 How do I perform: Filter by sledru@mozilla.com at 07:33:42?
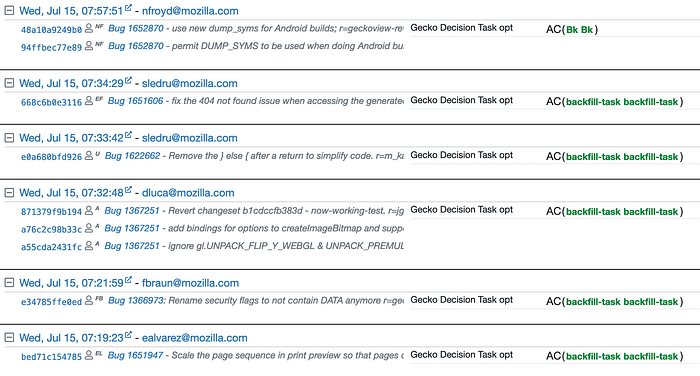[189, 138]
